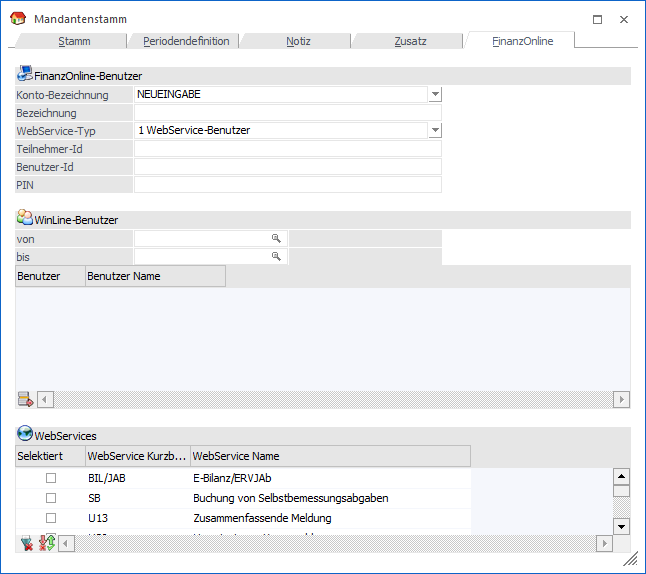Select the U13 Zusammenfassende Meldung checkbox
The width and height of the screenshot is (646, 574).
point(51,518)
